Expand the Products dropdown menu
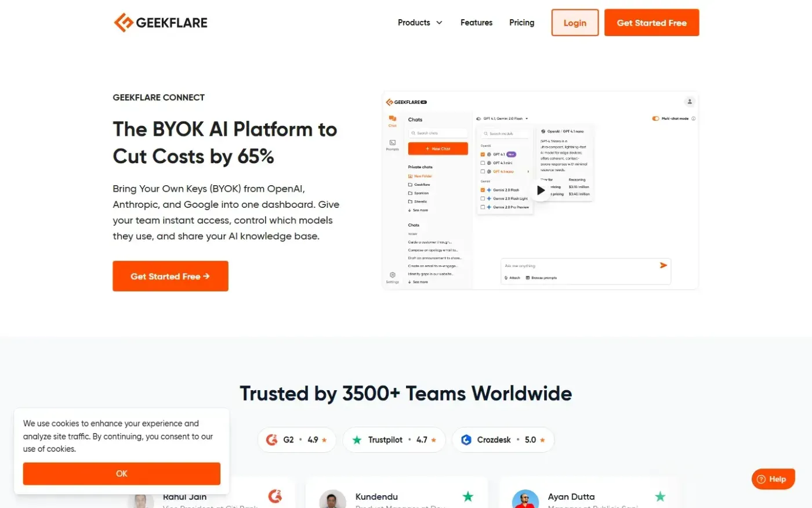 420,23
